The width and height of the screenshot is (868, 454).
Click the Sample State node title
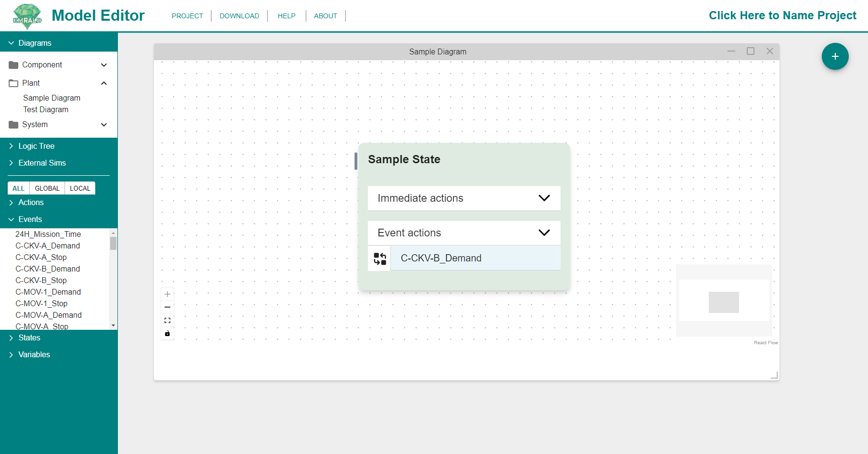[x=404, y=159]
